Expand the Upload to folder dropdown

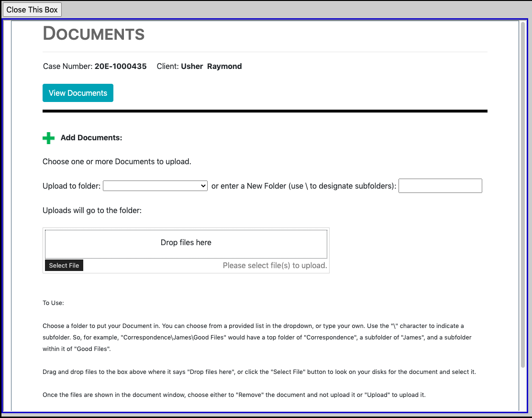tap(155, 186)
